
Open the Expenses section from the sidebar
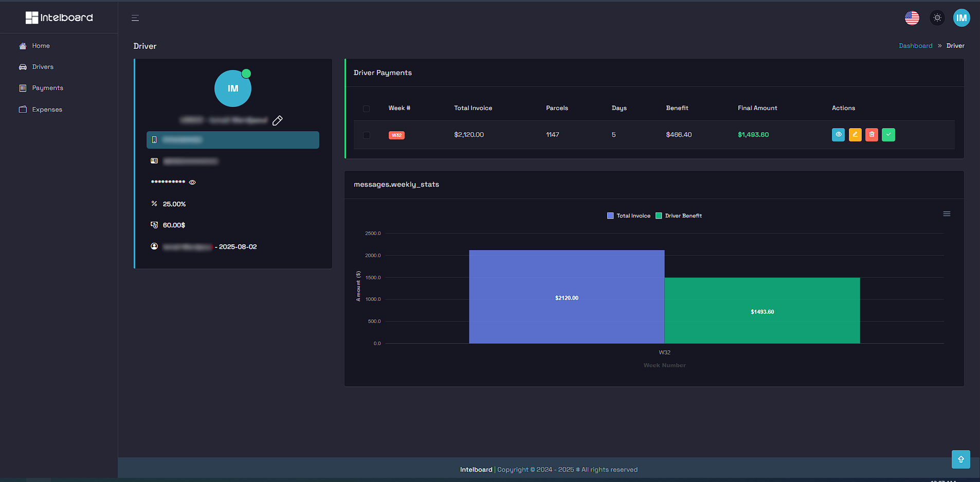47,109
